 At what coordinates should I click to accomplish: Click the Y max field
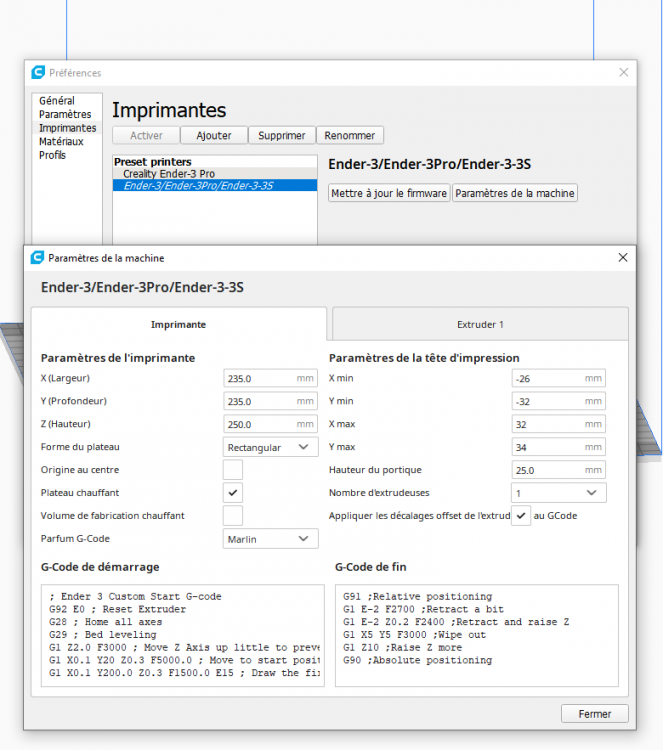pyautogui.click(x=559, y=447)
